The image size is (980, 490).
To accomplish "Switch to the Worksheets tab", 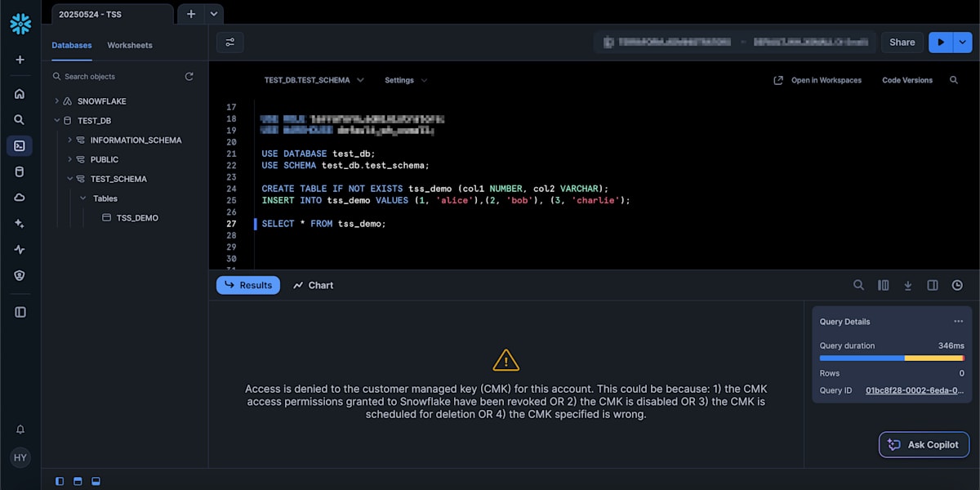I will click(x=130, y=45).
